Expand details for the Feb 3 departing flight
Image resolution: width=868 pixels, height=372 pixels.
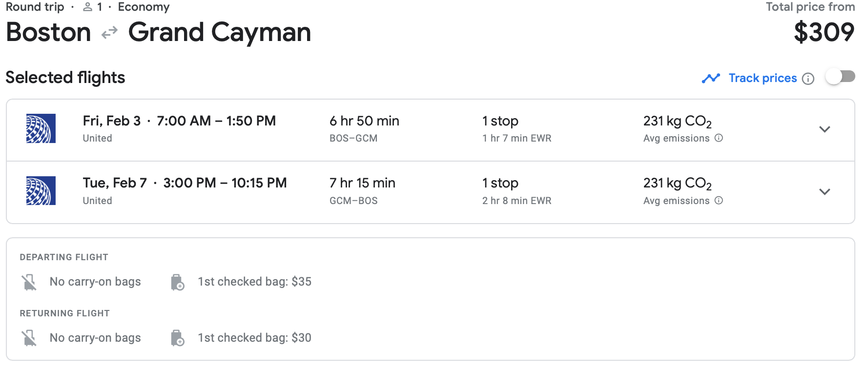pyautogui.click(x=825, y=130)
